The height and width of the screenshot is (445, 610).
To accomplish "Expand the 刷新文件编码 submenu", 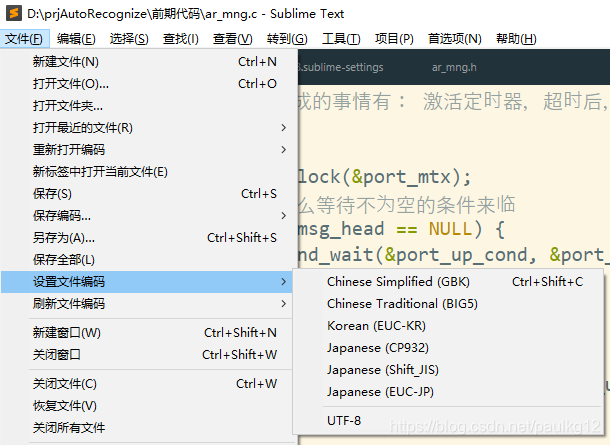I will (x=147, y=303).
